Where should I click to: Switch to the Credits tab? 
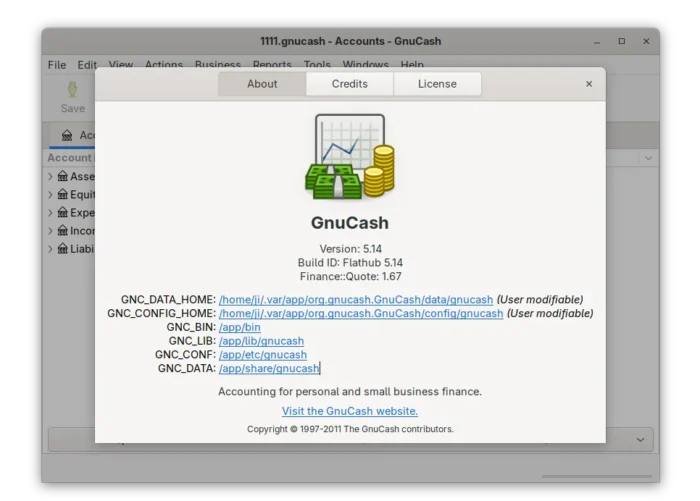pos(349,84)
